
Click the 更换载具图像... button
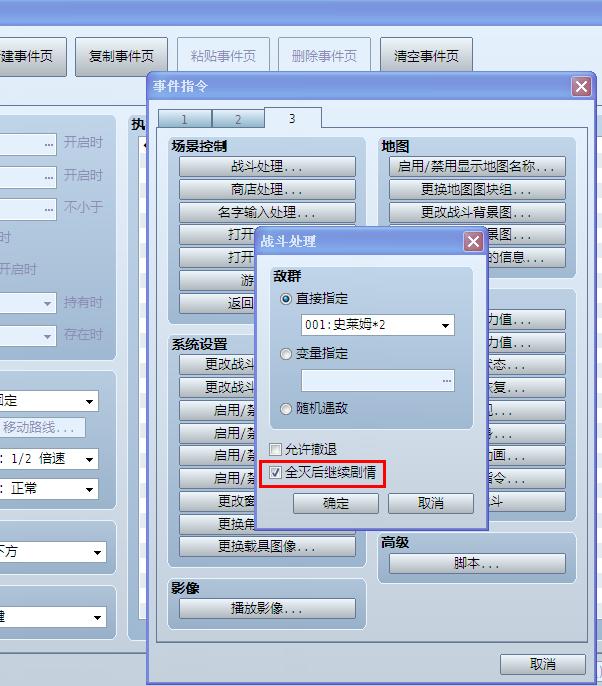tap(267, 546)
